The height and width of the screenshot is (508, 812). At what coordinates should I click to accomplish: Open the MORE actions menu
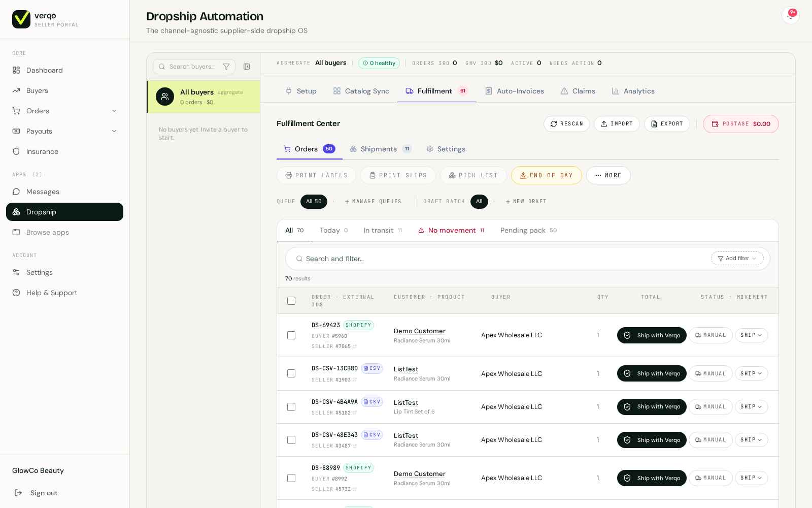(x=608, y=175)
